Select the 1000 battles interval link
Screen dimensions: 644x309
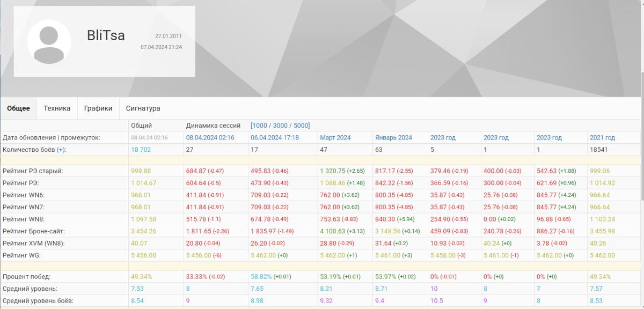(x=261, y=126)
